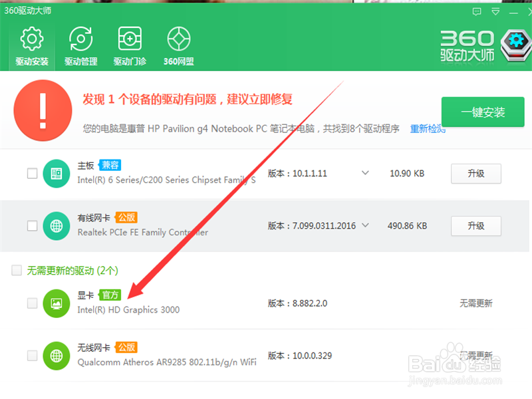The height and width of the screenshot is (399, 532).
Task: Click the 490.86 KB size value
Action: click(x=407, y=226)
